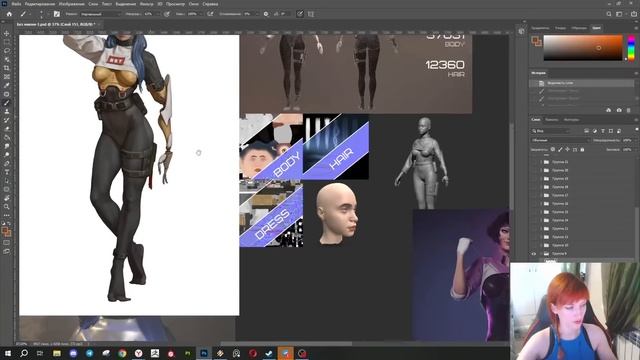
Task: Pick a color in the color field
Action: pyautogui.click(x=583, y=48)
